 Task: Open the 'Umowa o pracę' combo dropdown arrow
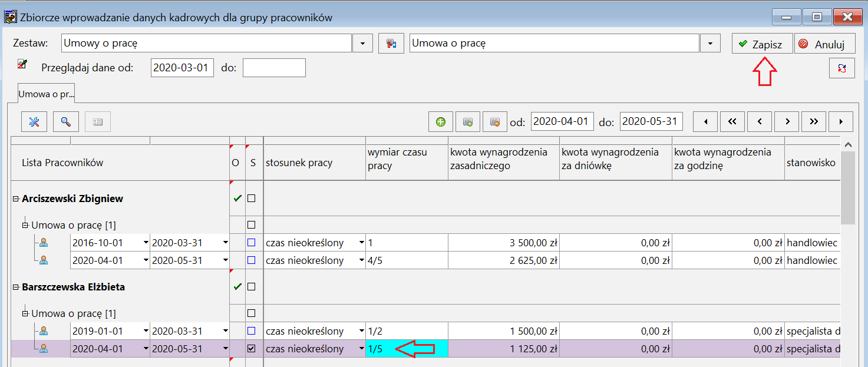click(710, 44)
